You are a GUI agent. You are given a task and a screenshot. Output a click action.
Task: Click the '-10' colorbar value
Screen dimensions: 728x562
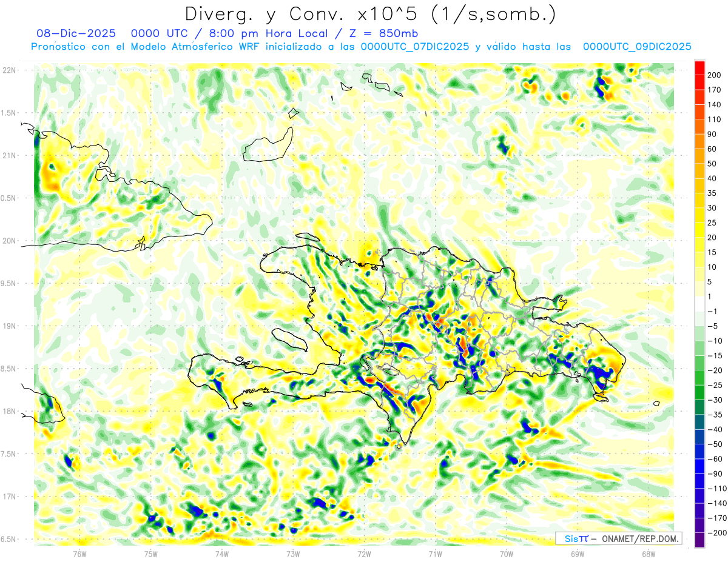[715, 341]
